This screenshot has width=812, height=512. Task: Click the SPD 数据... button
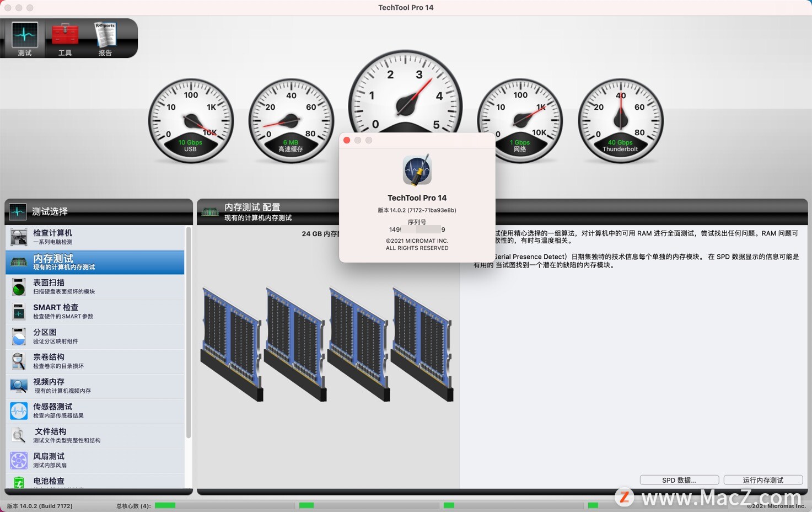[679, 480]
